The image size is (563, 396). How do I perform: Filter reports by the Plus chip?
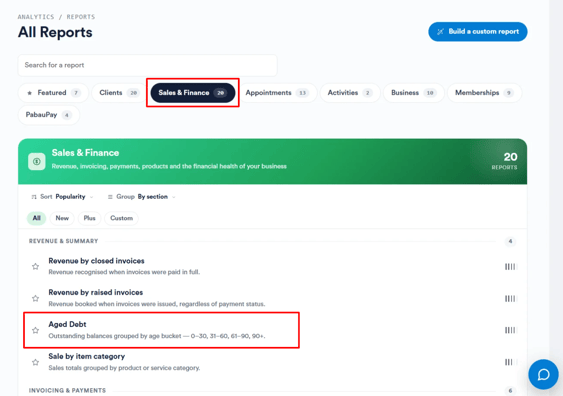[89, 218]
